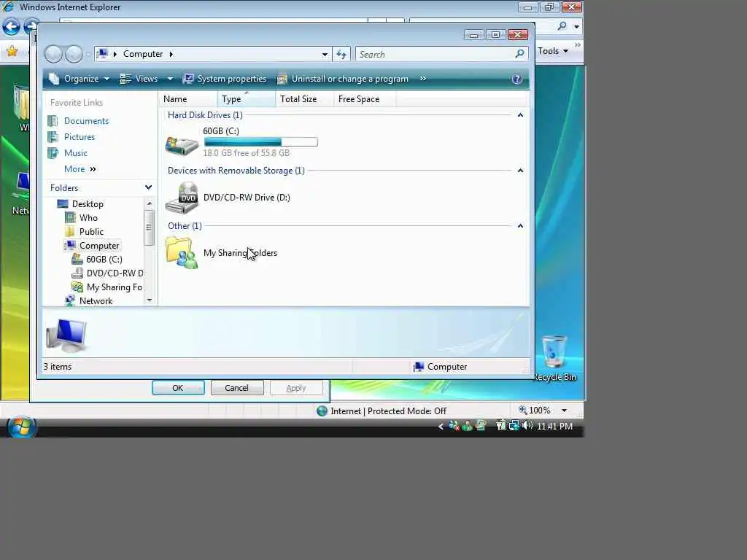The image size is (747, 560).
Task: Sort by Name column header
Action: [188, 99]
